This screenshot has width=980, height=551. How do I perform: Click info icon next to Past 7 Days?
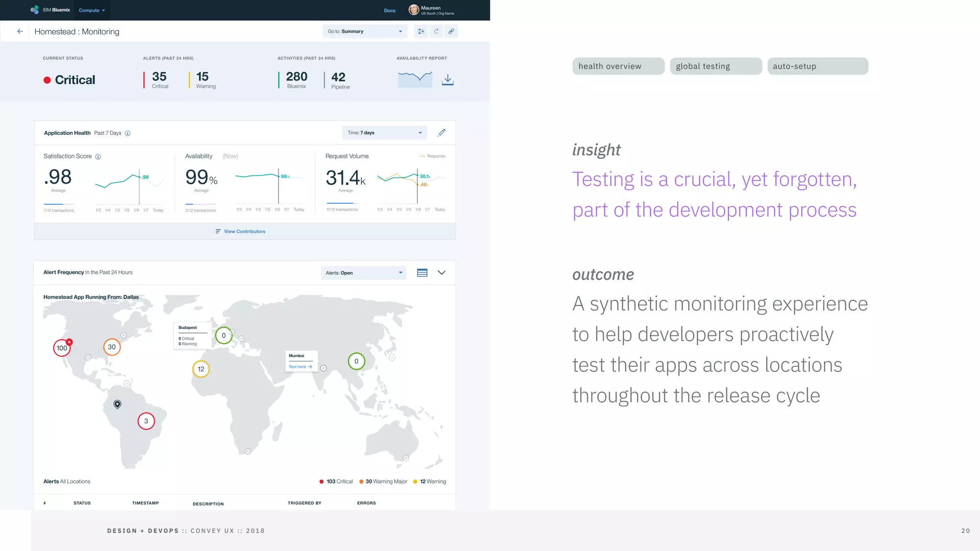(128, 133)
